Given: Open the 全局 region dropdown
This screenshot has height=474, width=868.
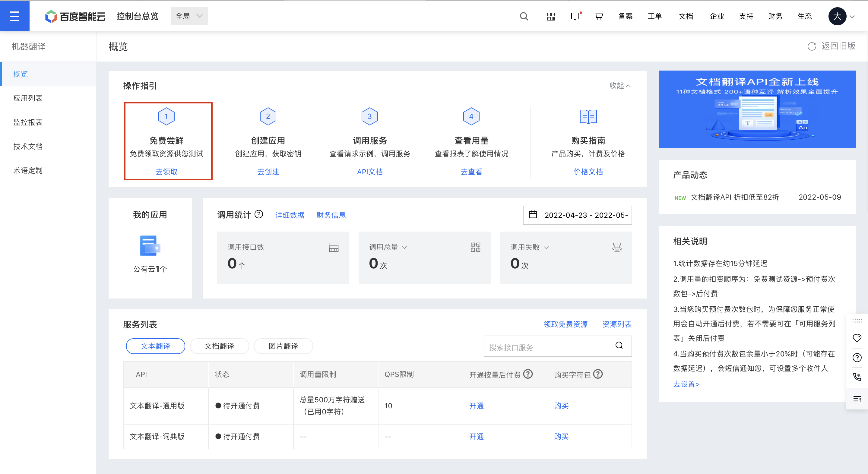Looking at the screenshot, I should point(189,16).
